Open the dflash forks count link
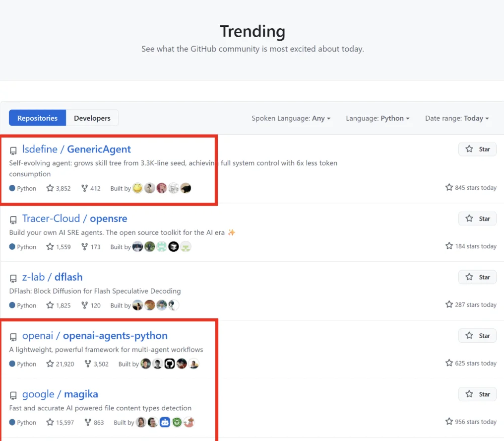 (91, 305)
